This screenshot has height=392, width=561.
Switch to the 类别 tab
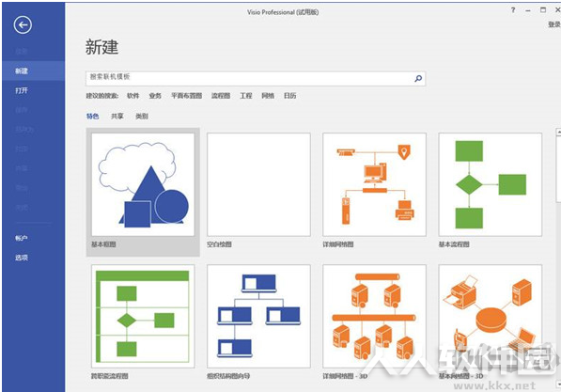[x=142, y=116]
